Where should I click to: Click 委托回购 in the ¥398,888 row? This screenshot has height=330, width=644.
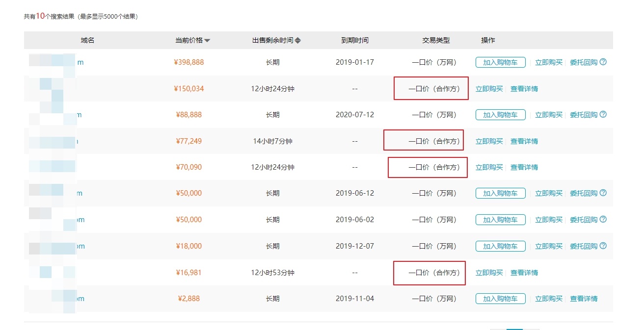coord(583,62)
